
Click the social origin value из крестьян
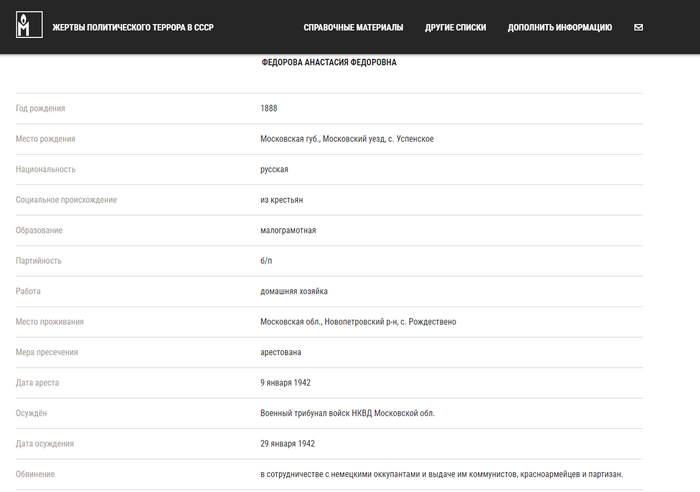(281, 200)
